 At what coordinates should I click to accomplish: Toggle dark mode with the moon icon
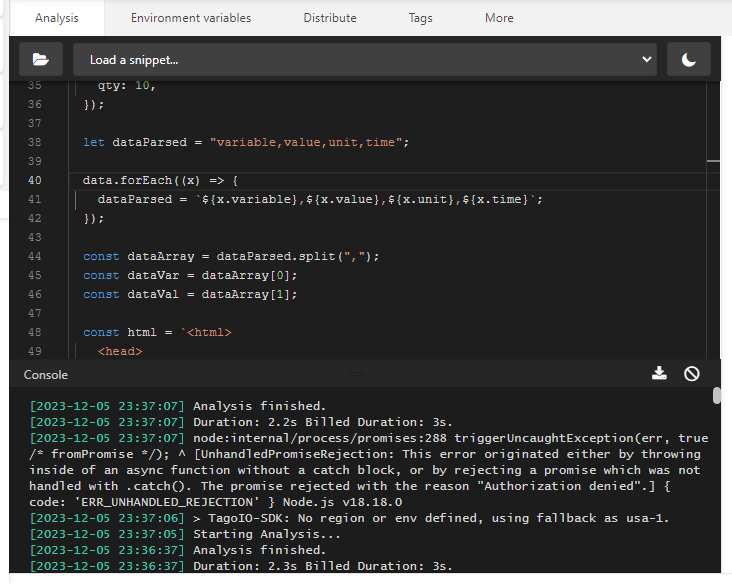click(689, 59)
